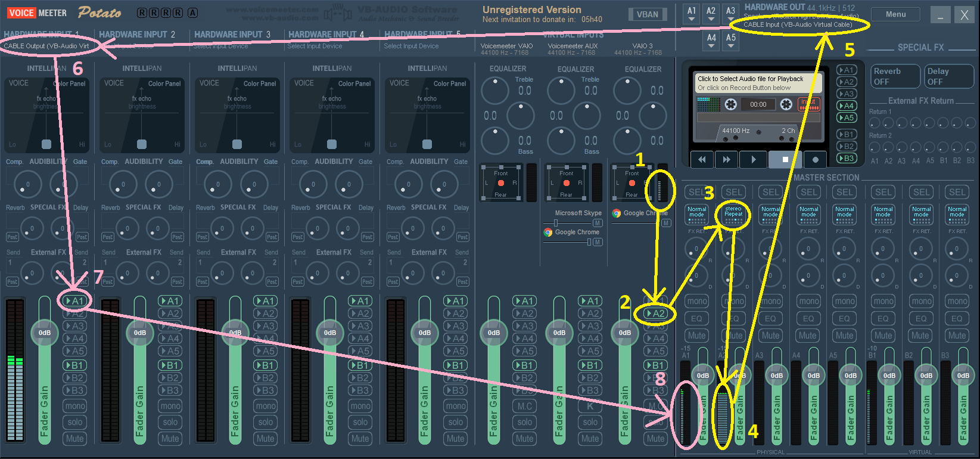
Task: Click SEL for bus B3 in Master Section
Action: pos(957,192)
